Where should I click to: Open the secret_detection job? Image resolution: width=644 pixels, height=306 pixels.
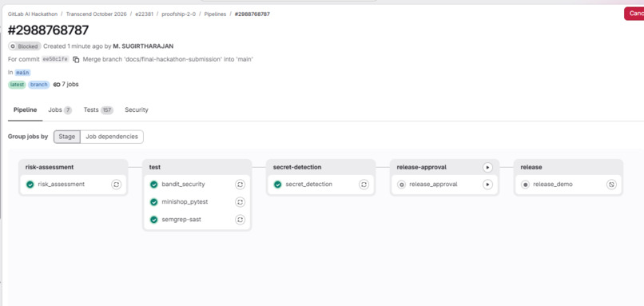coord(309,185)
